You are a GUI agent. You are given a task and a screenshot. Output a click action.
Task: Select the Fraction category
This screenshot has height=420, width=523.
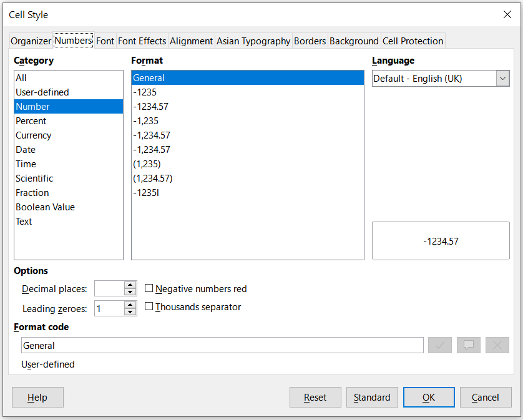click(x=69, y=192)
